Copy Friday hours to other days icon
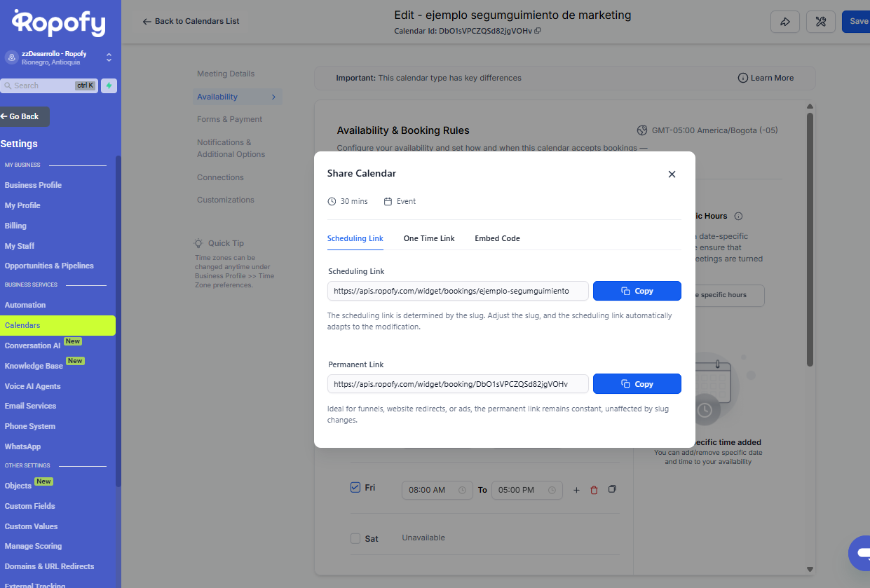Screen dimensions: 870x588 point(612,489)
